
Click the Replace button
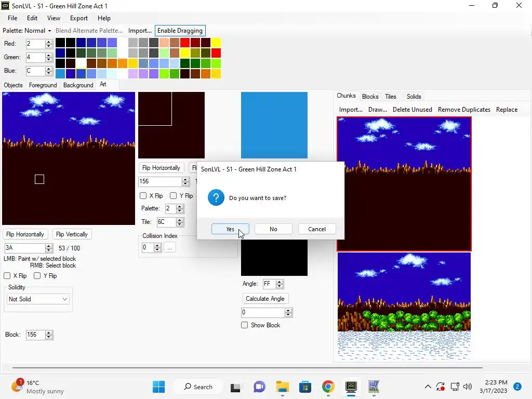pyautogui.click(x=507, y=110)
